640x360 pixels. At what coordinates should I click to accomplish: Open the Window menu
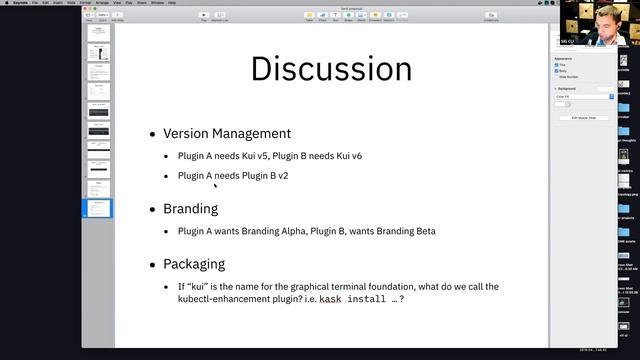pyautogui.click(x=157, y=2)
